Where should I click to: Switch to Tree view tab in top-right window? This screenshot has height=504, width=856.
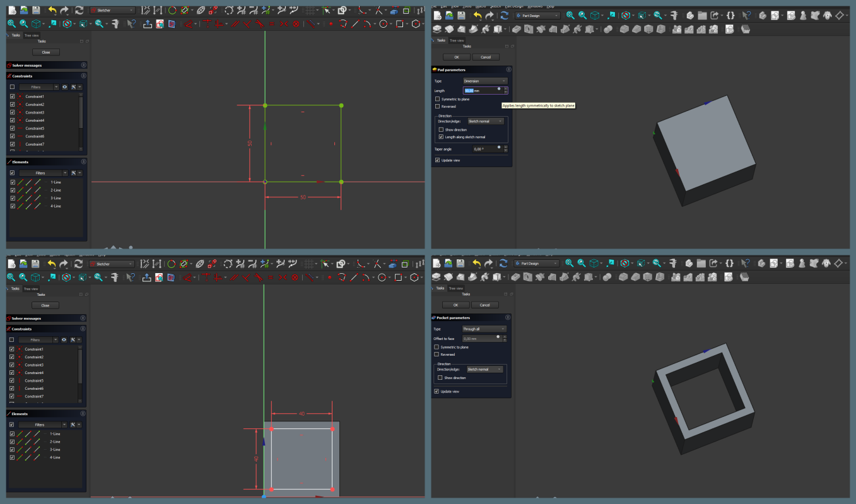[x=456, y=40]
